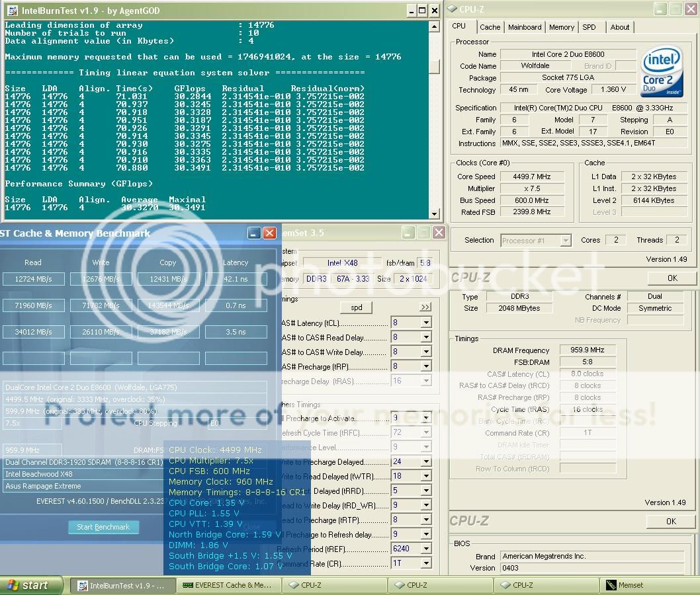This screenshot has width=700, height=595.
Task: Click the Rated FSB value 2399.8 MHz
Action: tap(532, 212)
